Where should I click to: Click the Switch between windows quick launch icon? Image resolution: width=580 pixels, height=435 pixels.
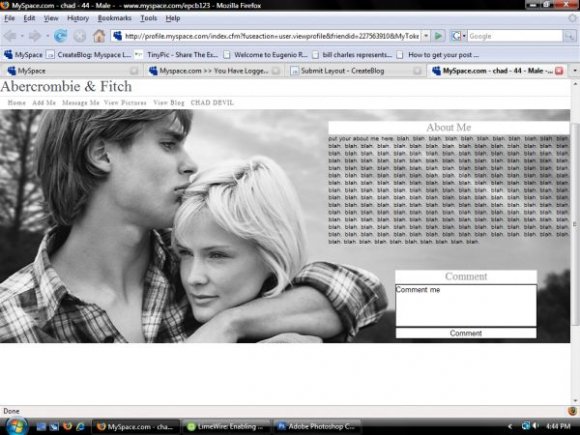[54, 426]
